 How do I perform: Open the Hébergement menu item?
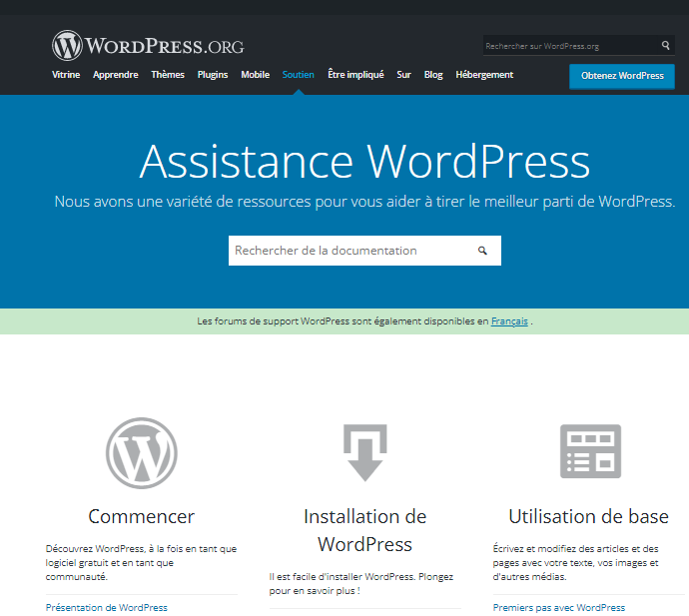tap(484, 75)
